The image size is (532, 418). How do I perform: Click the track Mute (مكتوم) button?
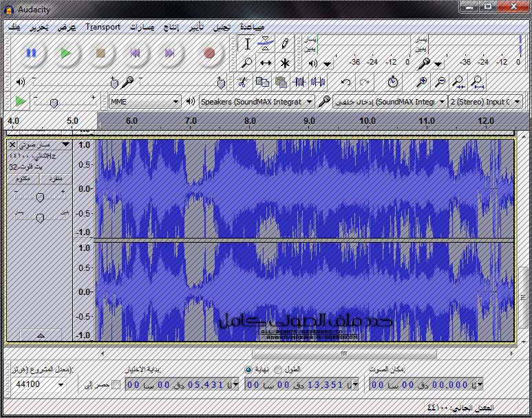[x=24, y=179]
